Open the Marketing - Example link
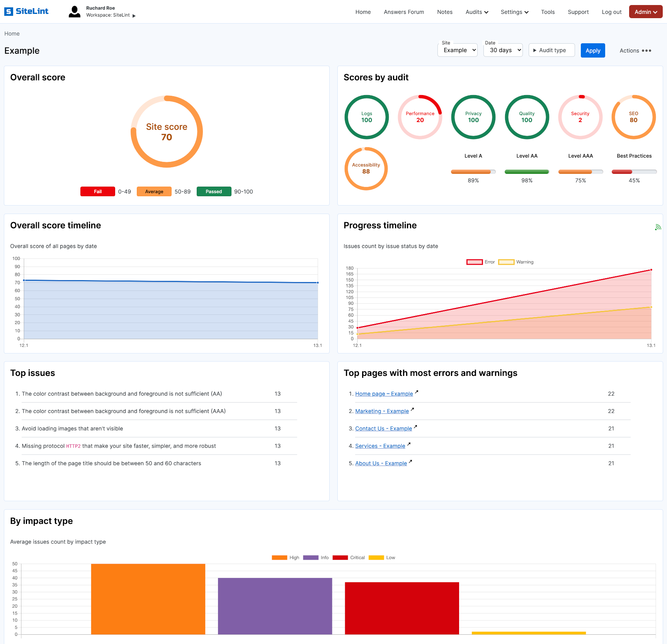Viewport: 667px width, 644px height. pyautogui.click(x=382, y=411)
